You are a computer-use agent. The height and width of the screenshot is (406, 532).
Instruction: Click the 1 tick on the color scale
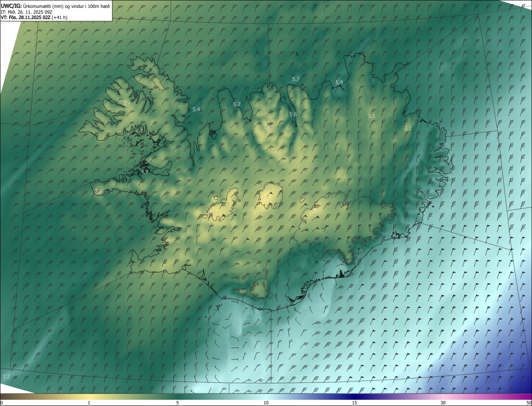pyautogui.click(x=89, y=403)
